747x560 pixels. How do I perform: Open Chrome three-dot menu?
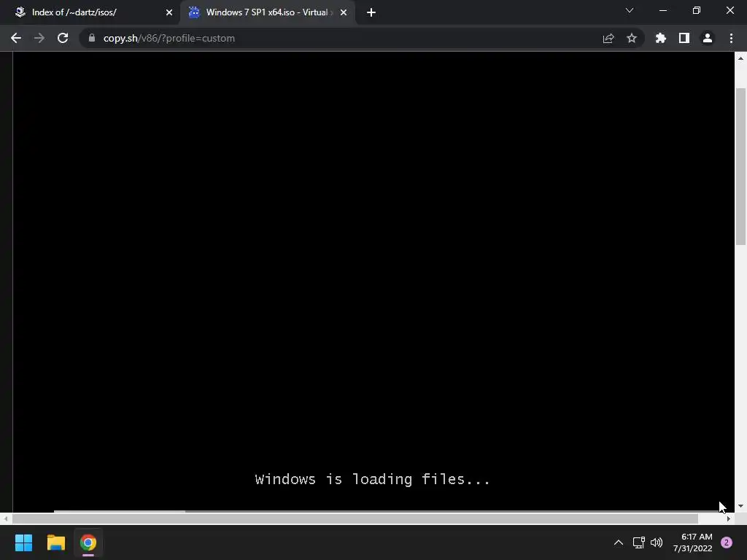731,38
